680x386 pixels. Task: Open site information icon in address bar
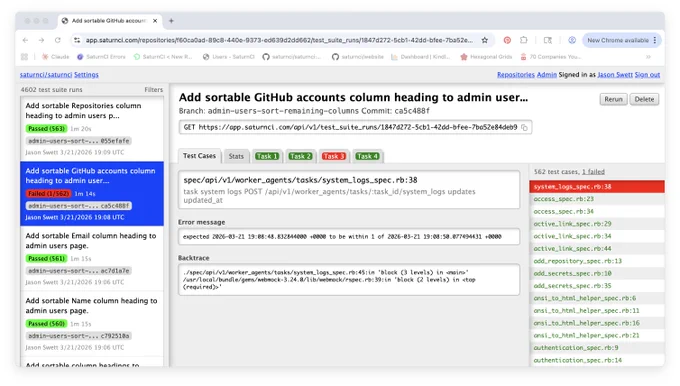[77, 40]
